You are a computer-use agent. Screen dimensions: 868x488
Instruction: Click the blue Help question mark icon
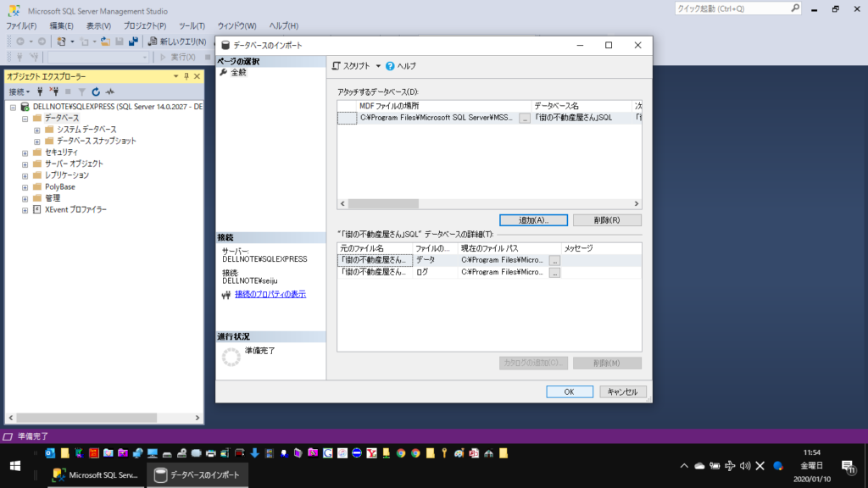390,66
